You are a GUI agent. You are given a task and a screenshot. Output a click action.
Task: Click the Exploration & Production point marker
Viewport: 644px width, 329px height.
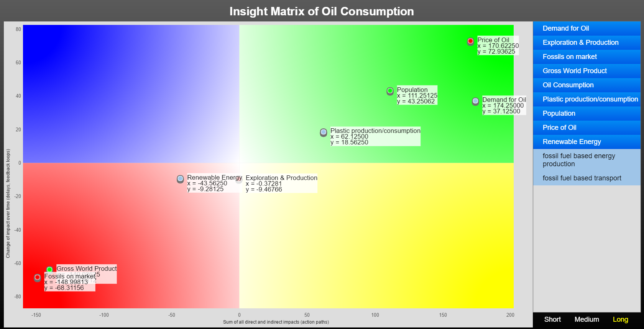pyautogui.click(x=239, y=179)
